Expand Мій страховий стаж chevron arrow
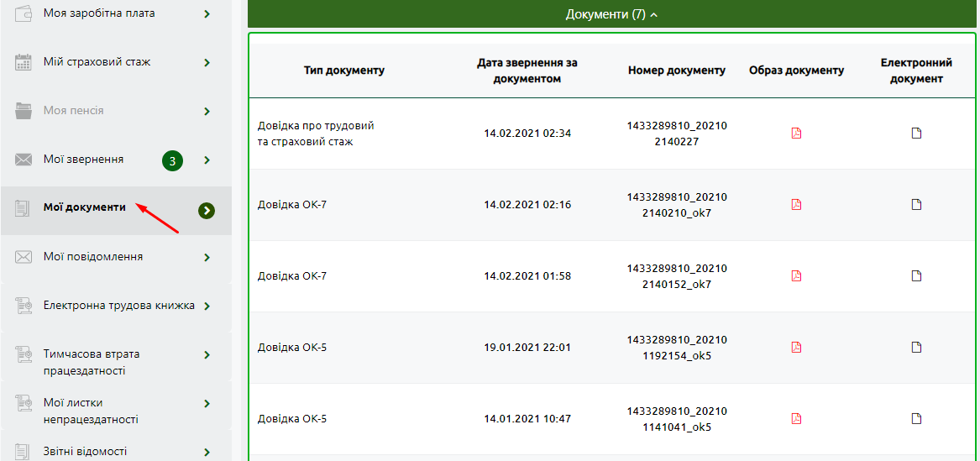The height and width of the screenshot is (461, 980). 207,63
